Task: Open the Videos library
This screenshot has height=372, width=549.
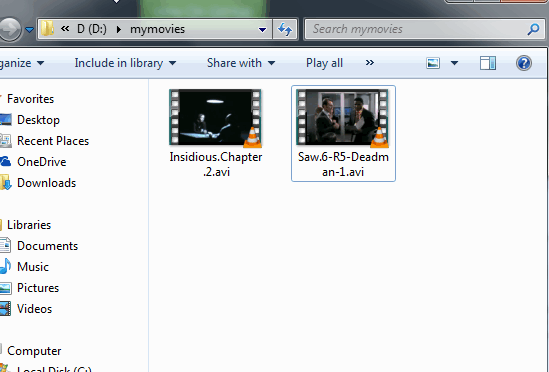Action: (34, 309)
